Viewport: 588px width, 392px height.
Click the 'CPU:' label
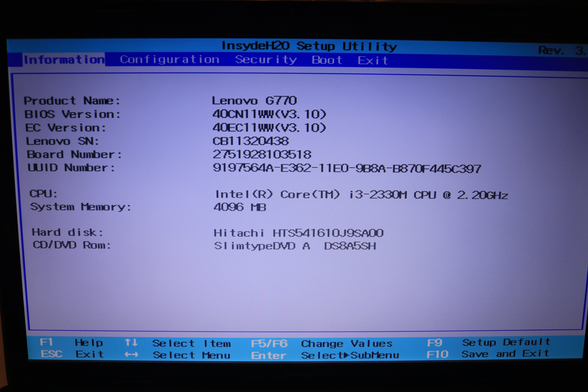pos(43,194)
